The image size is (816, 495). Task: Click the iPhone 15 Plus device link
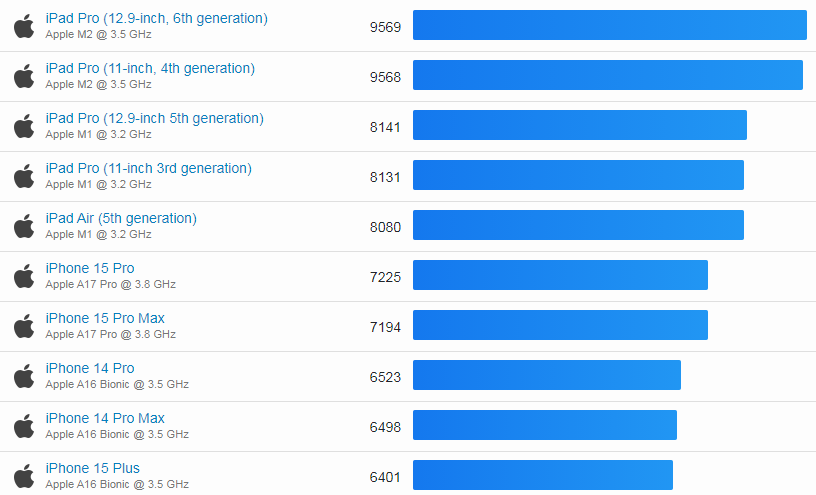[x=92, y=468]
